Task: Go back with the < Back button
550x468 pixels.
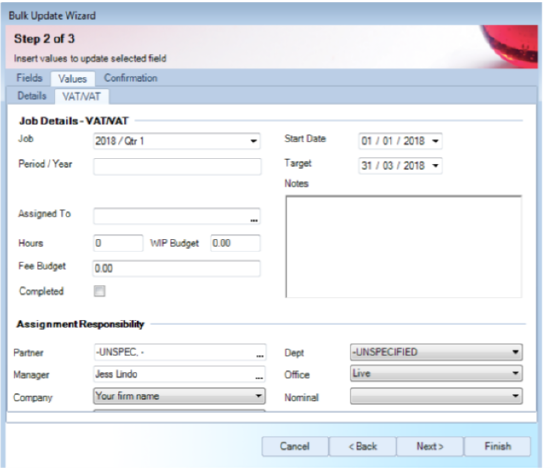Action: point(363,446)
